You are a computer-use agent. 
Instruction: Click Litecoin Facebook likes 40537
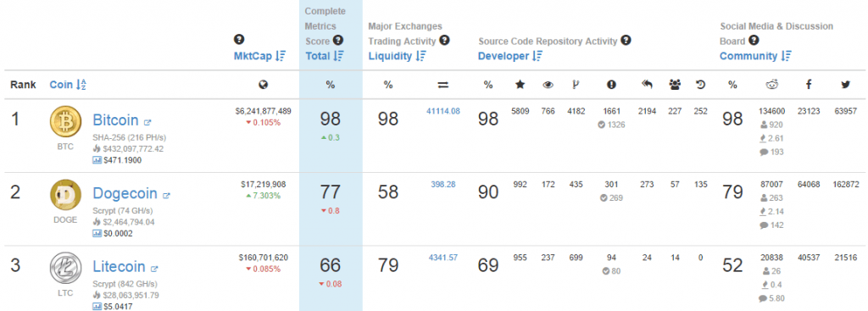tap(808, 258)
